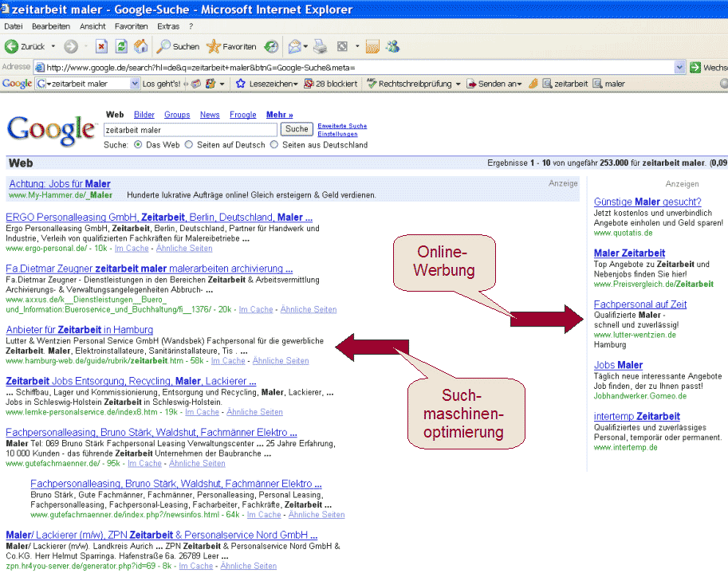Open the Ansicht menu
Image resolution: width=728 pixels, height=573 pixels.
(x=92, y=26)
